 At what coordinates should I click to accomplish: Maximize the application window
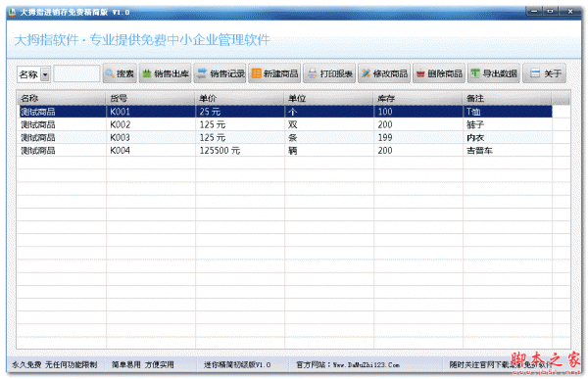[550, 11]
